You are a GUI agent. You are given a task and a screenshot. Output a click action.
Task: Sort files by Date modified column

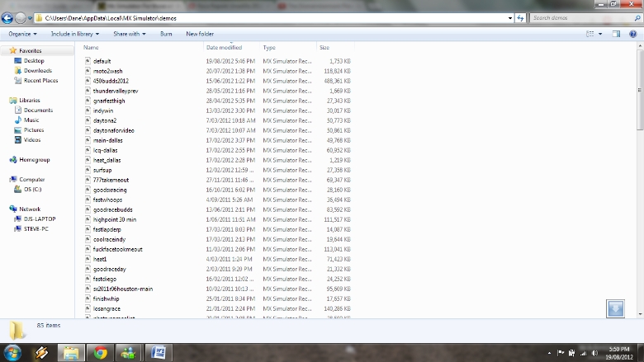point(224,48)
